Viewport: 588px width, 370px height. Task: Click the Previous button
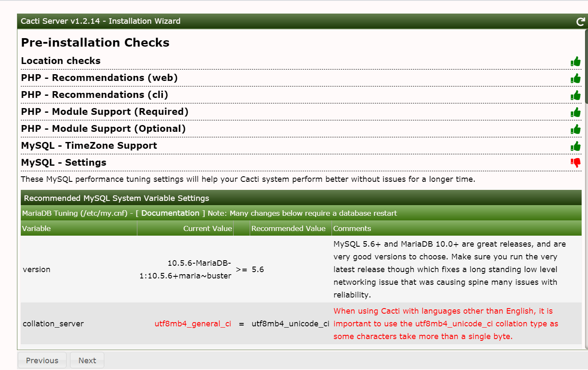point(42,360)
